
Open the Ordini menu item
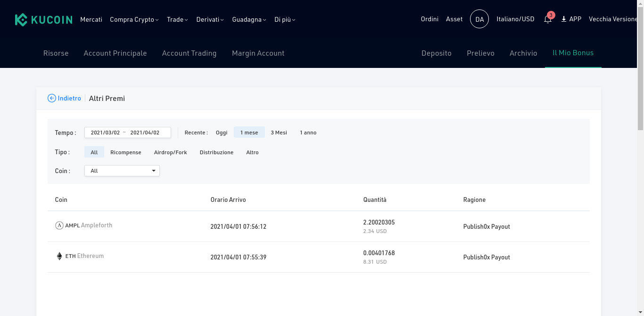[x=429, y=19]
